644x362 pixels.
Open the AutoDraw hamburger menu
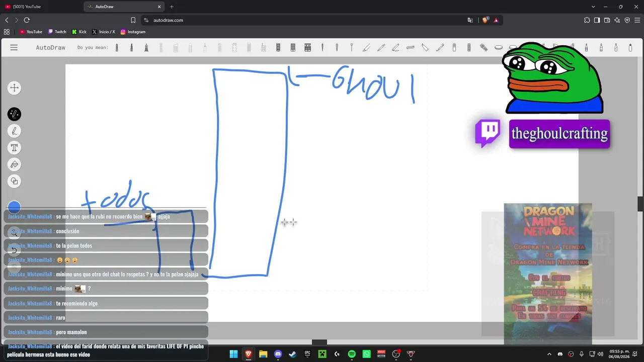tap(14, 47)
